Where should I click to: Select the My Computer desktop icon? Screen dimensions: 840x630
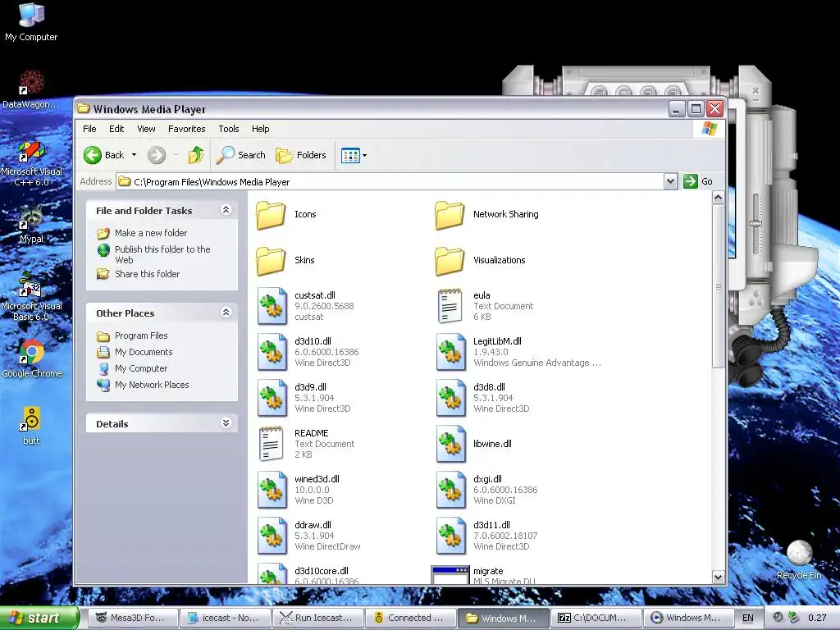(x=31, y=22)
